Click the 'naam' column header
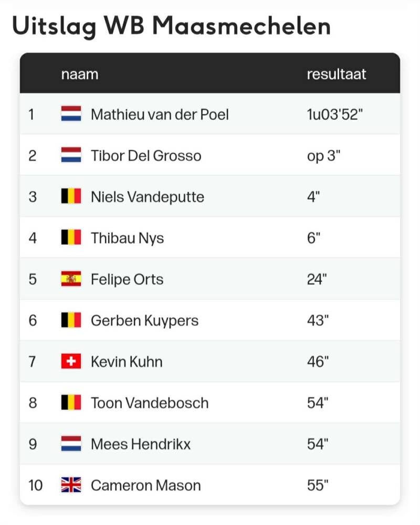The height and width of the screenshot is (525, 420). [80, 73]
